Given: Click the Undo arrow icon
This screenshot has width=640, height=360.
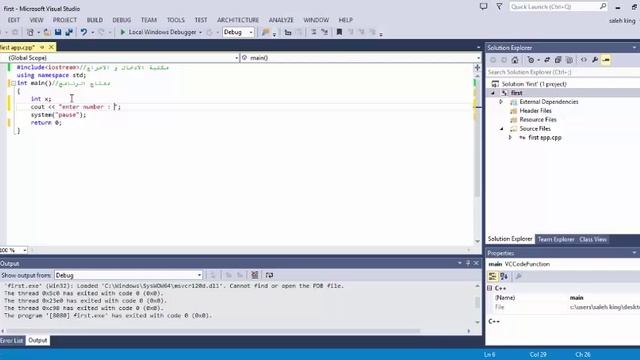Looking at the screenshot, I should click(x=84, y=32).
